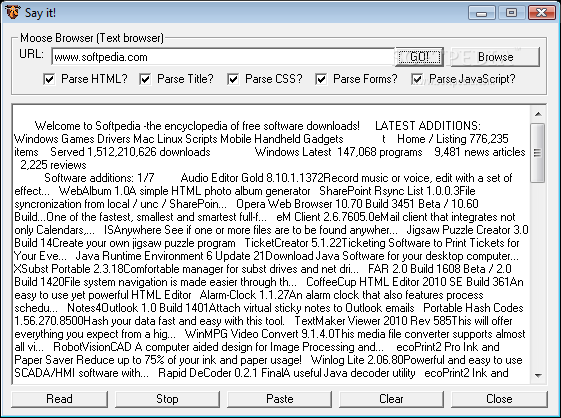Click the text '9,481 news articles'
Image resolution: width=561 pixels, height=418 pixels.
tap(479, 152)
